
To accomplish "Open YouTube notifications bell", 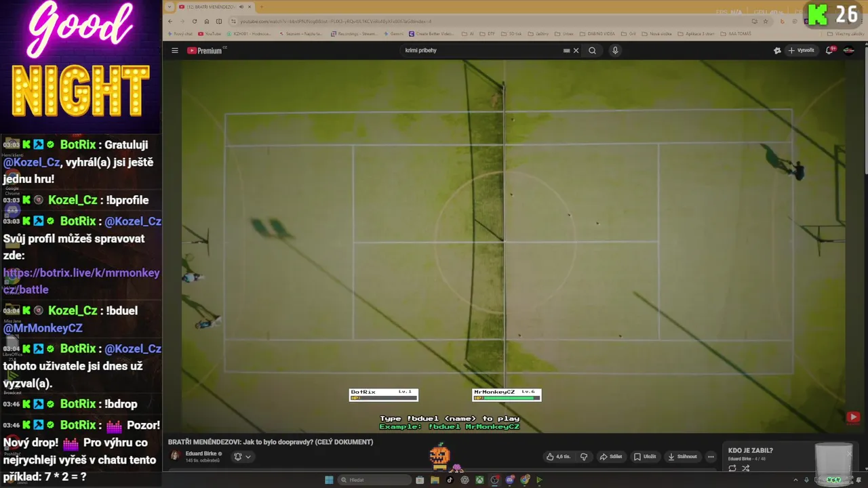I will [x=830, y=50].
